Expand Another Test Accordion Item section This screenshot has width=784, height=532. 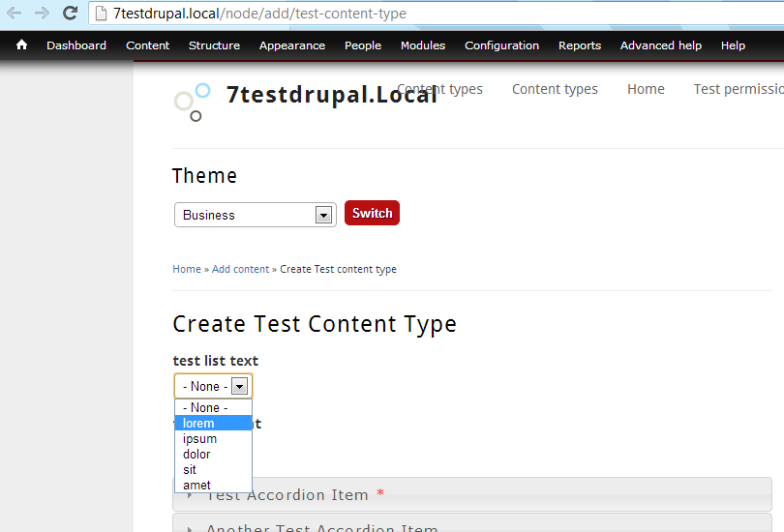point(472,523)
